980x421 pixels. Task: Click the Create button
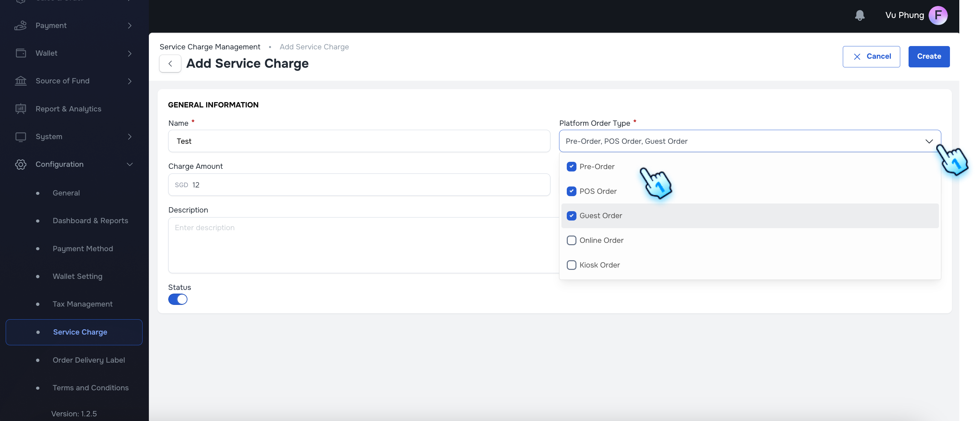[x=929, y=56]
